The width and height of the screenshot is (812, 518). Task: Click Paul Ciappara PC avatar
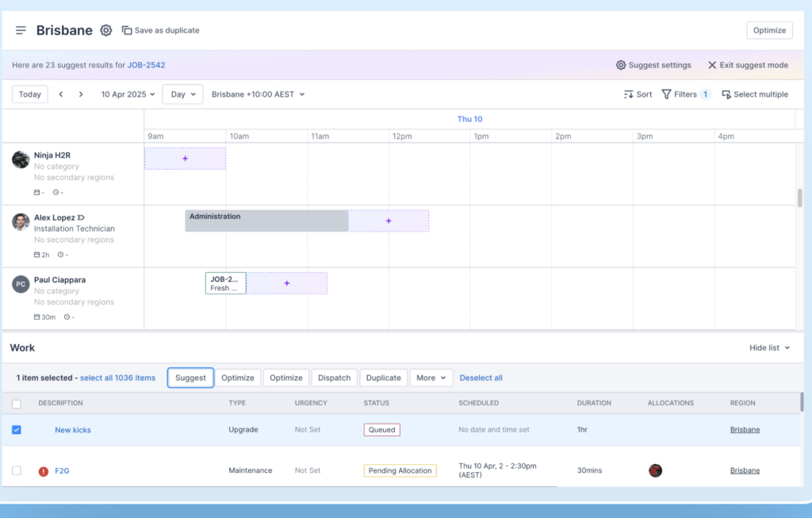pyautogui.click(x=21, y=284)
